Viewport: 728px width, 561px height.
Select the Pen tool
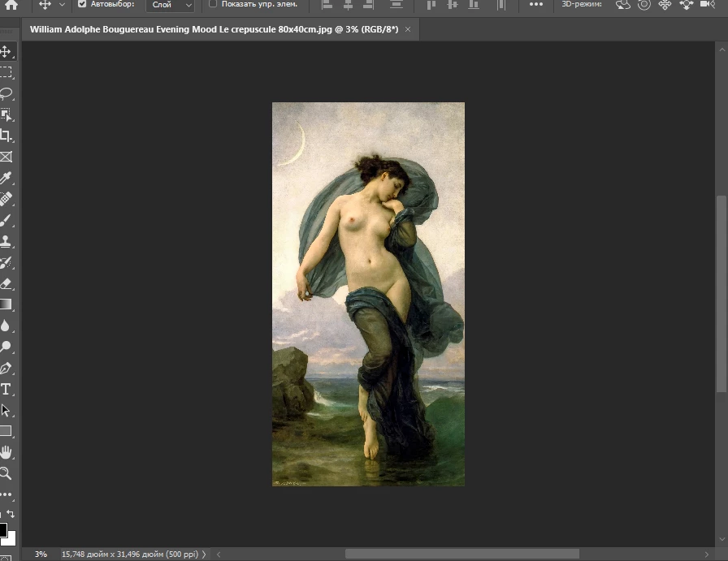coord(6,368)
